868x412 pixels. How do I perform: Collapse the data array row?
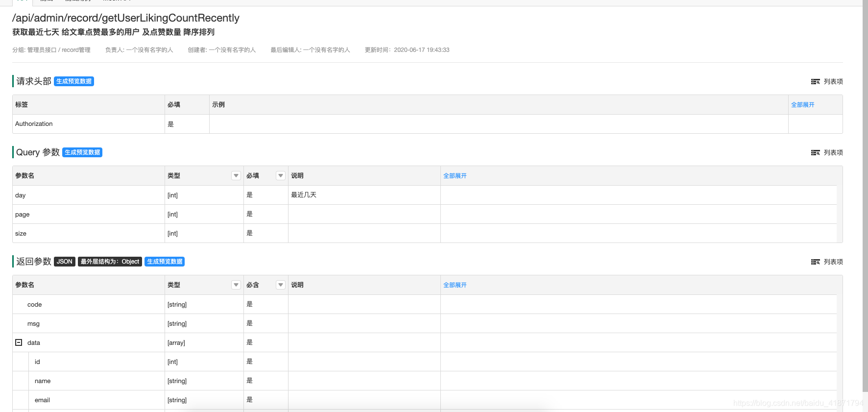[x=19, y=342]
